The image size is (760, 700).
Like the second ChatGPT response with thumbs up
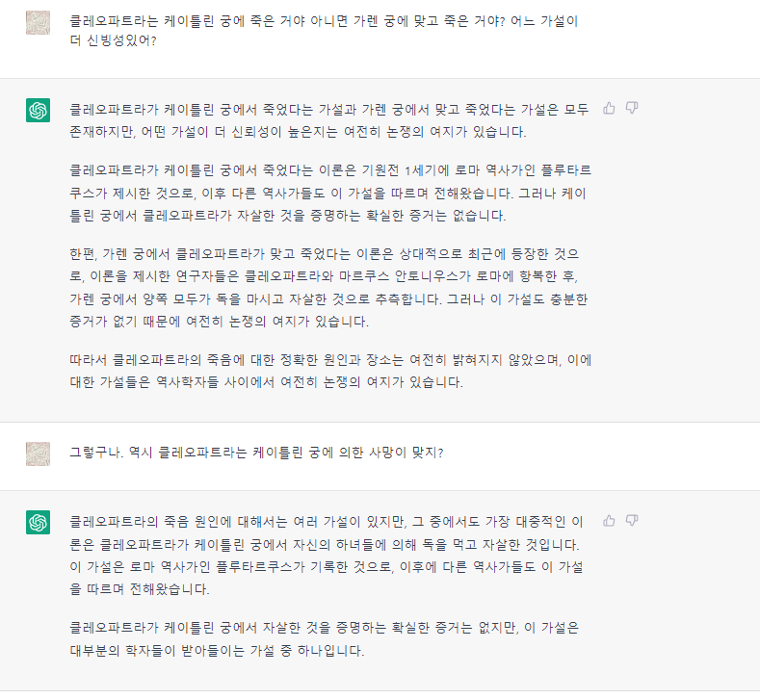(x=609, y=520)
